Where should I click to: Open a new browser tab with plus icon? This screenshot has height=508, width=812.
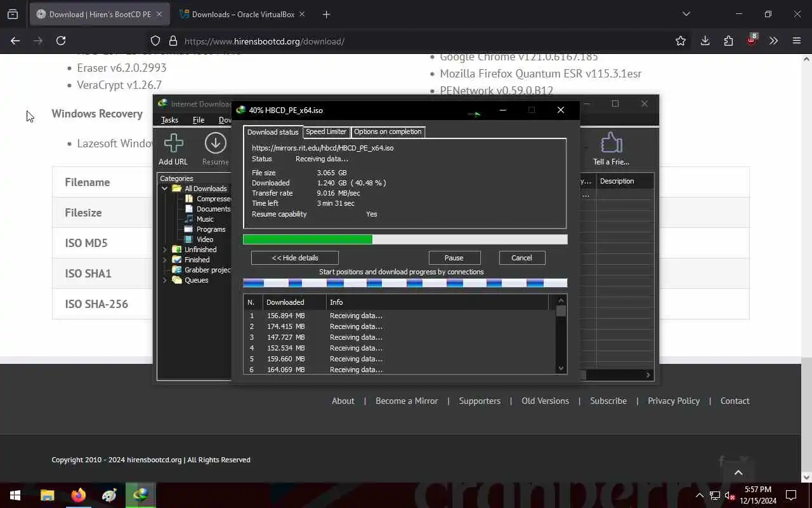tap(326, 14)
